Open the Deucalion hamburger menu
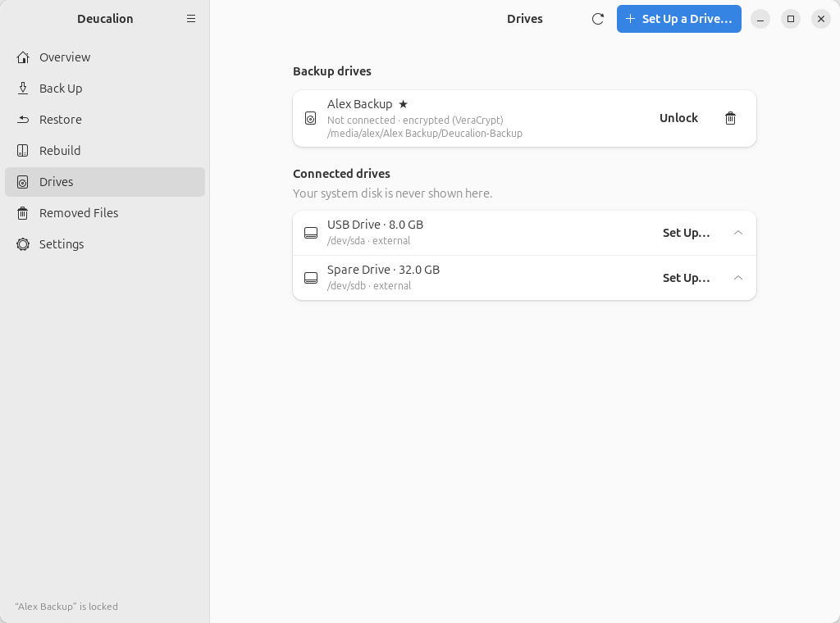Image resolution: width=840 pixels, height=623 pixels. [x=190, y=19]
